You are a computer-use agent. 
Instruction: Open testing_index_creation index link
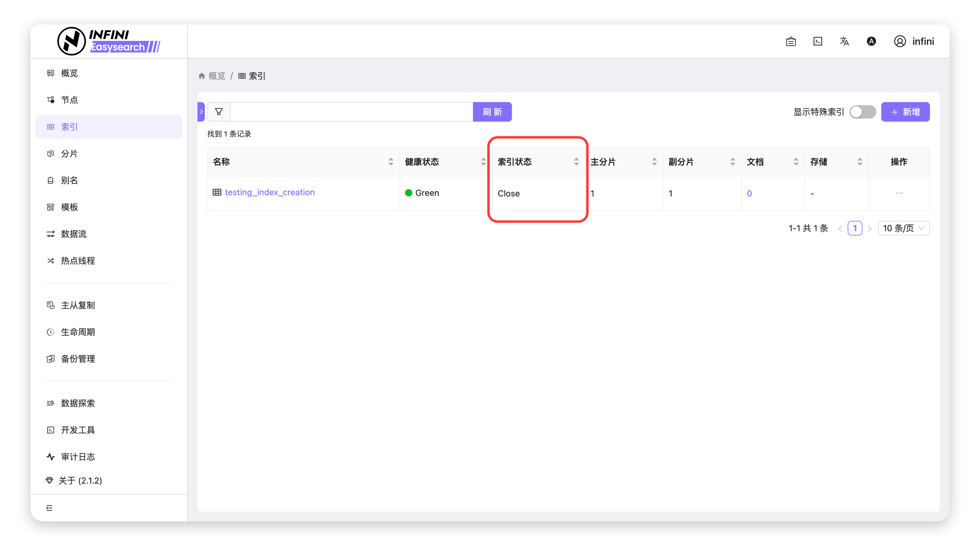pos(270,192)
